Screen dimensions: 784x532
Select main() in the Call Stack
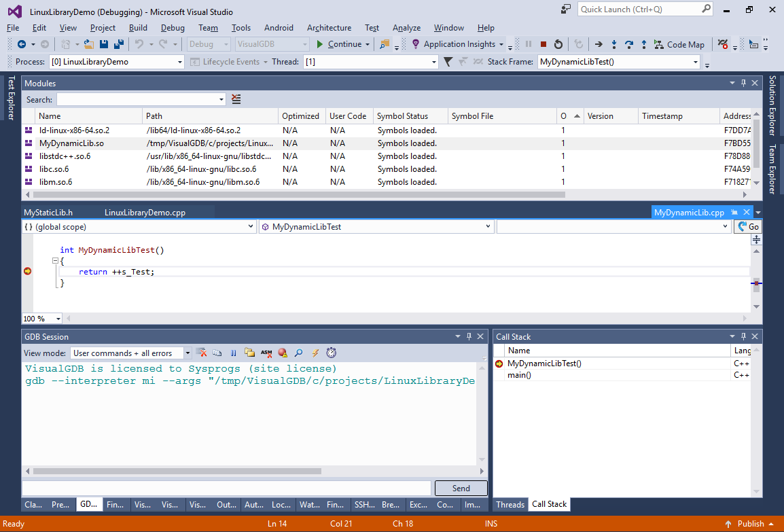coord(519,375)
